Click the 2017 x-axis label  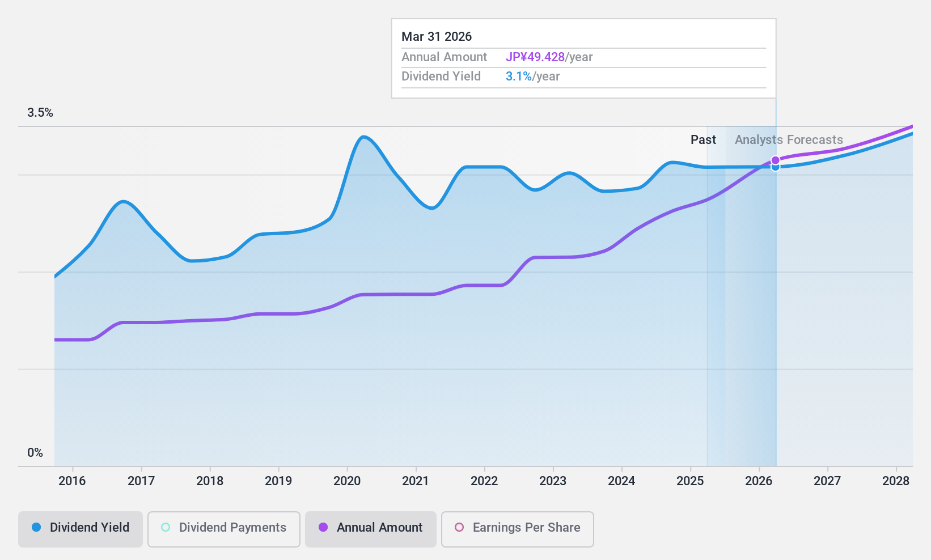point(141,481)
